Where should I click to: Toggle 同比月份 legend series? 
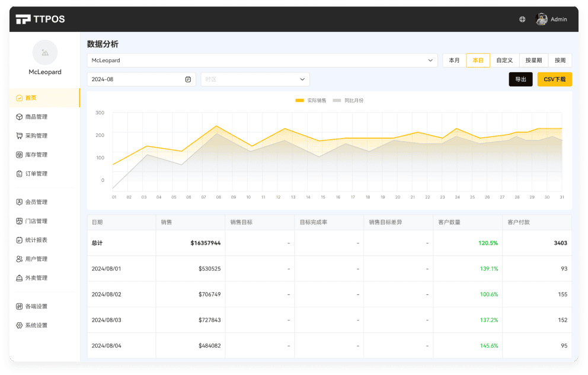coord(348,101)
